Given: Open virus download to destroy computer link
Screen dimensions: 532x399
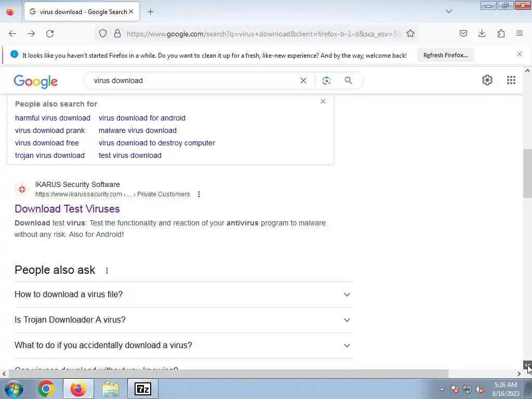Looking at the screenshot, I should tap(157, 143).
